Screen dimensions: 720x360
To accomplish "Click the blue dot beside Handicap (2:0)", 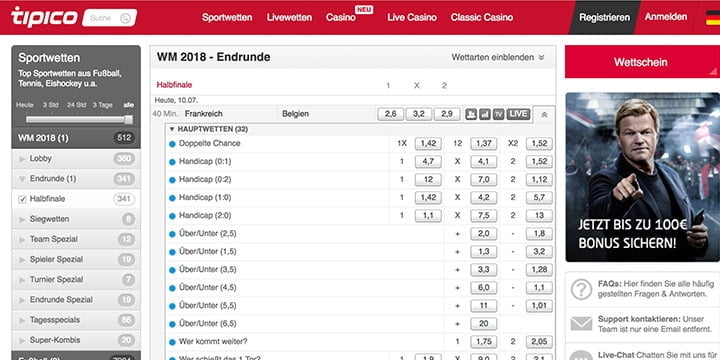I will coord(172,216).
